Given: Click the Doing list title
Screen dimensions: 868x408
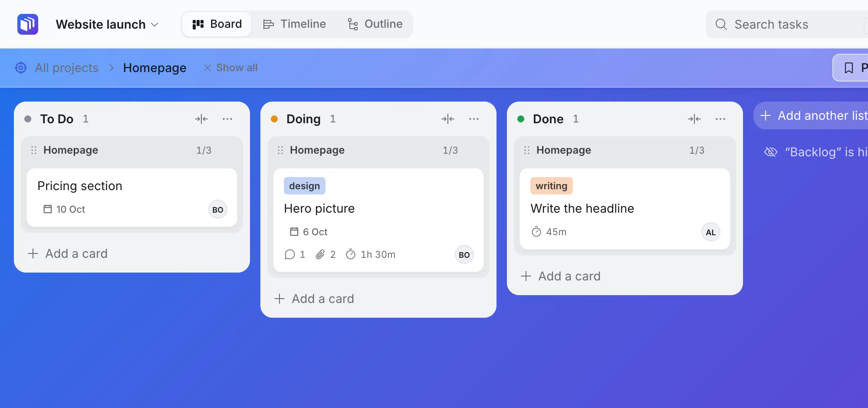Looking at the screenshot, I should coord(303,119).
